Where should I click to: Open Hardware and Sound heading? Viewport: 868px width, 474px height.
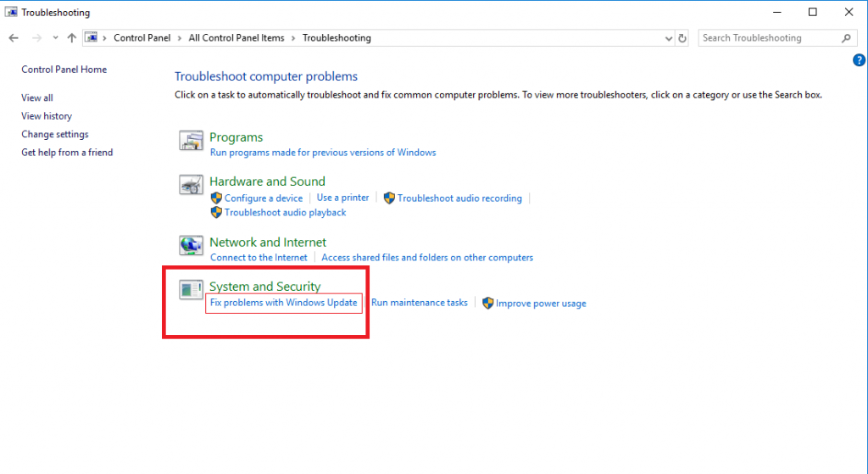[267, 181]
